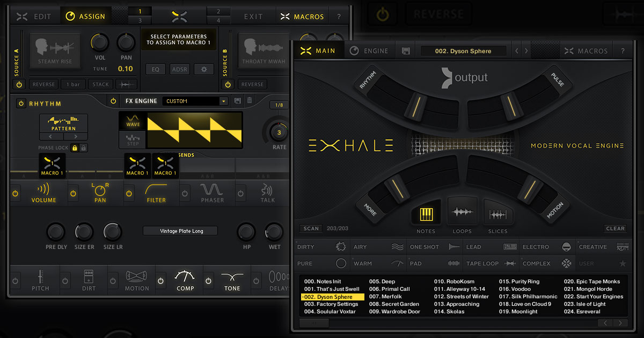The height and width of the screenshot is (338, 644).
Task: Select the Notes piano keyboard icon
Action: click(x=426, y=214)
